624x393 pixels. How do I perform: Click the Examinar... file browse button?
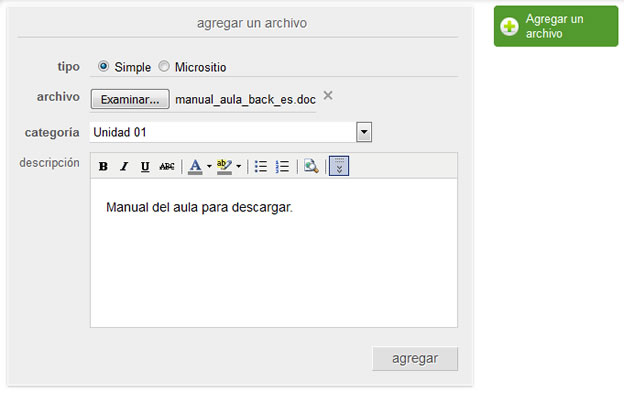pyautogui.click(x=130, y=99)
